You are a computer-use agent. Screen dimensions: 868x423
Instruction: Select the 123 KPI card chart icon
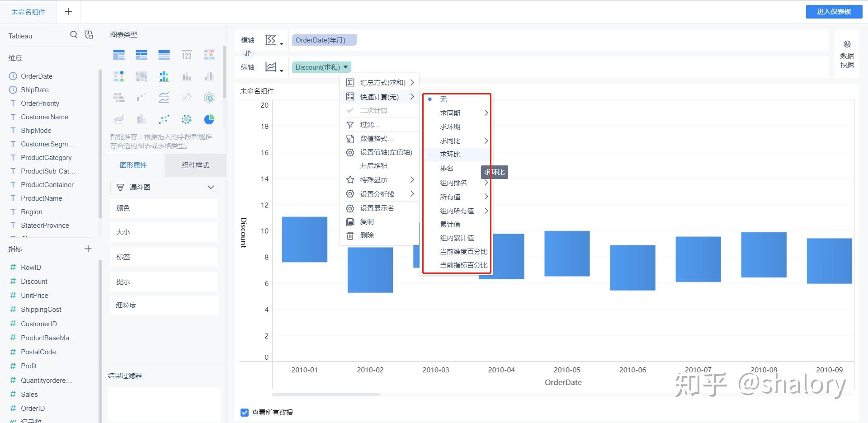[x=187, y=54]
